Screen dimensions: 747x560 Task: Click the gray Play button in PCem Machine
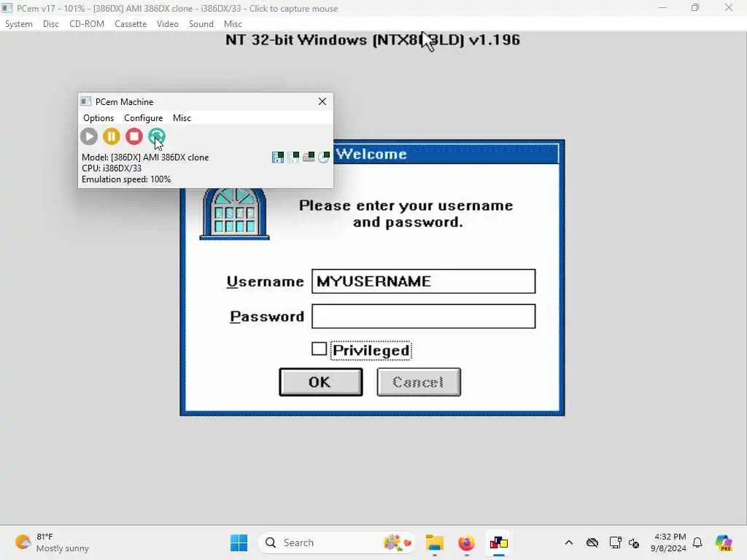point(88,136)
